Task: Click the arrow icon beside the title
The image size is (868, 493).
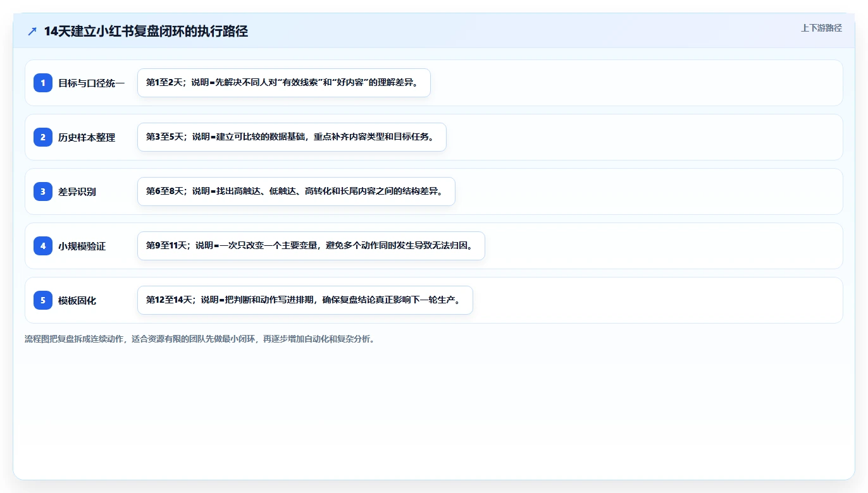Action: pyautogui.click(x=32, y=32)
